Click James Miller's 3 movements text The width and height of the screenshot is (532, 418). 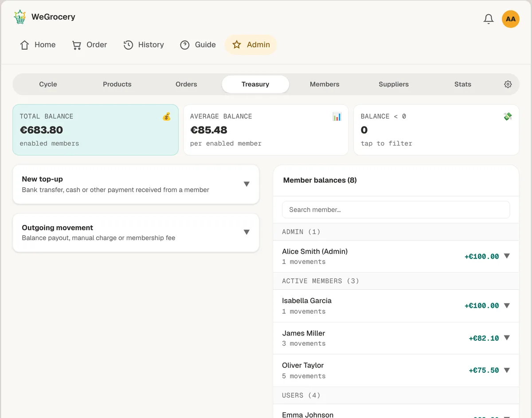(304, 343)
